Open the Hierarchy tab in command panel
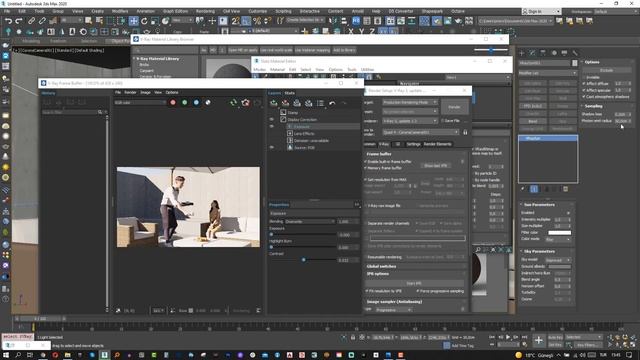This screenshot has height=360, width=640. [x=543, y=53]
